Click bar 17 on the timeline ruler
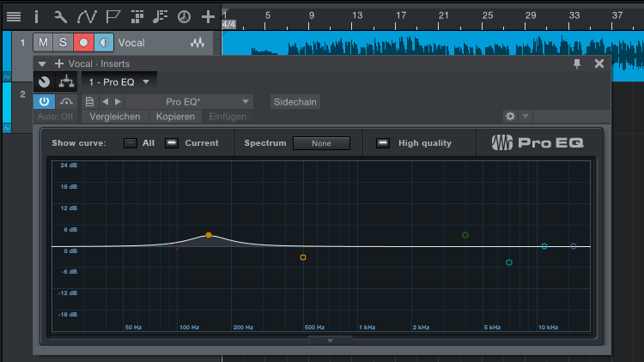644x362 pixels. point(401,15)
